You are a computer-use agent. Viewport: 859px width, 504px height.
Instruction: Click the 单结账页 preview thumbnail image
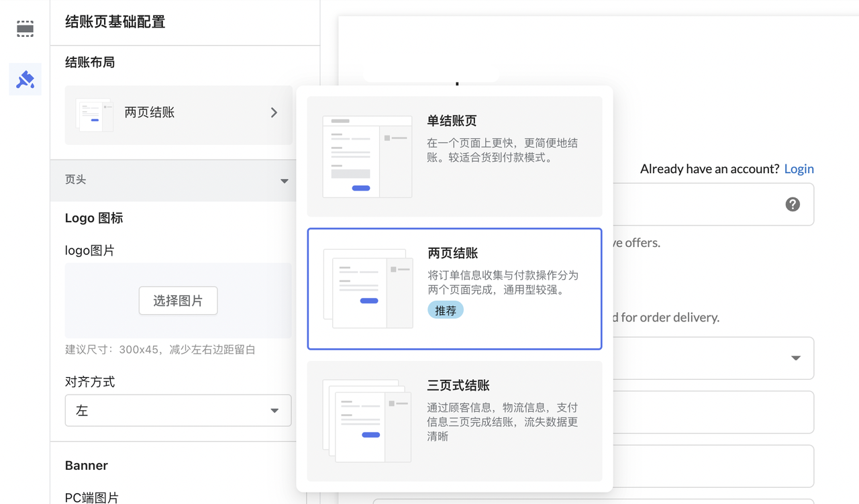click(367, 156)
